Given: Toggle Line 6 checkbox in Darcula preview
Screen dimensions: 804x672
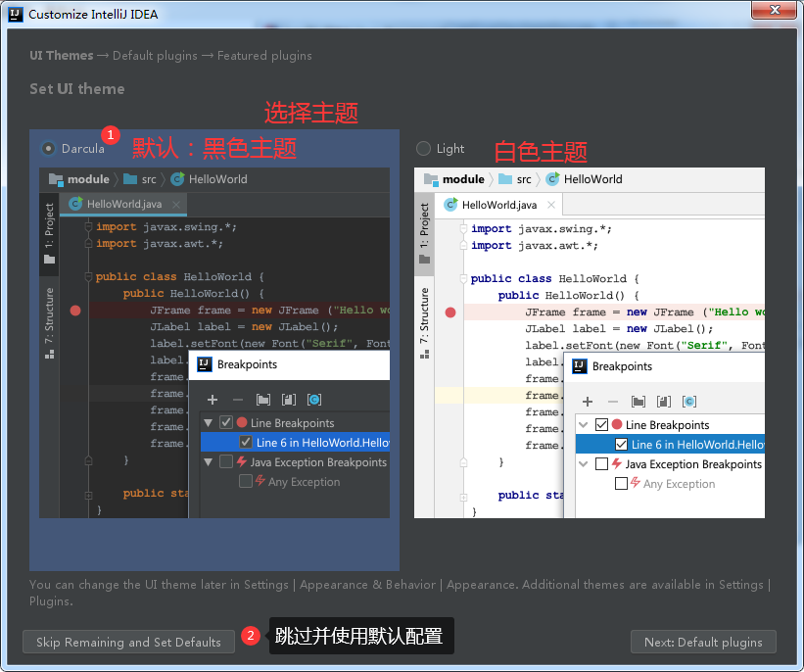Looking at the screenshot, I should point(246,442).
